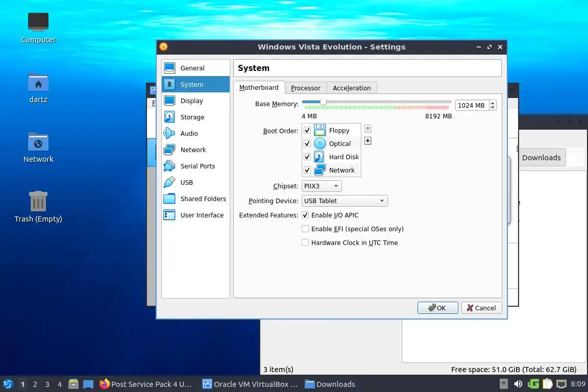Open the Trash (Empty) desktop icon
Image resolution: width=588 pixels, height=392 pixels.
pyautogui.click(x=38, y=207)
